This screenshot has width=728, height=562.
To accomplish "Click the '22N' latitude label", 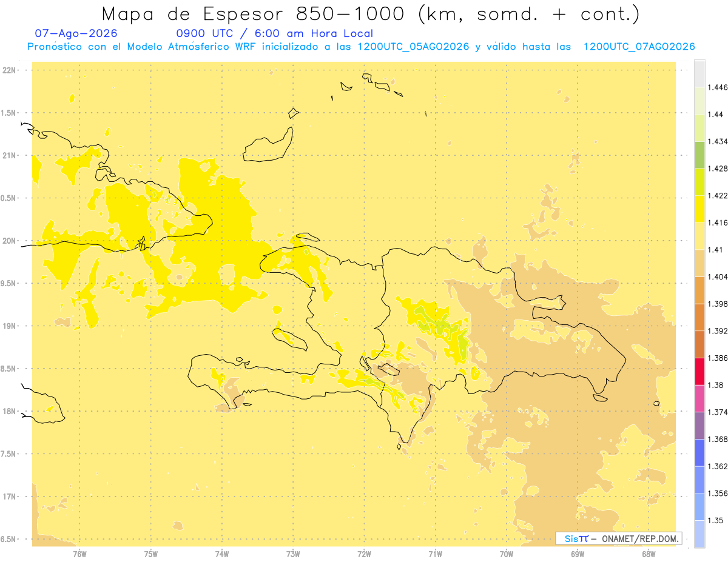I will click(8, 70).
